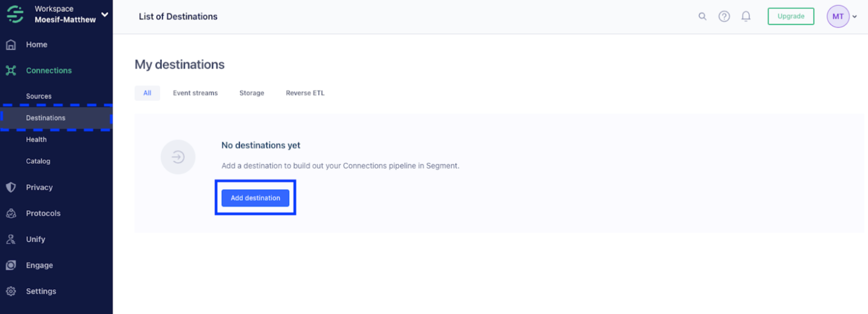868x314 pixels.
Task: Click the Add destination button
Action: click(x=255, y=198)
